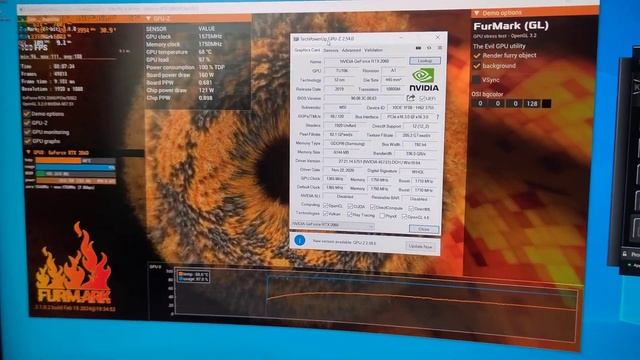Switch to the Graphics Card tab
Screen dimensions: 640x360
coord(307,50)
